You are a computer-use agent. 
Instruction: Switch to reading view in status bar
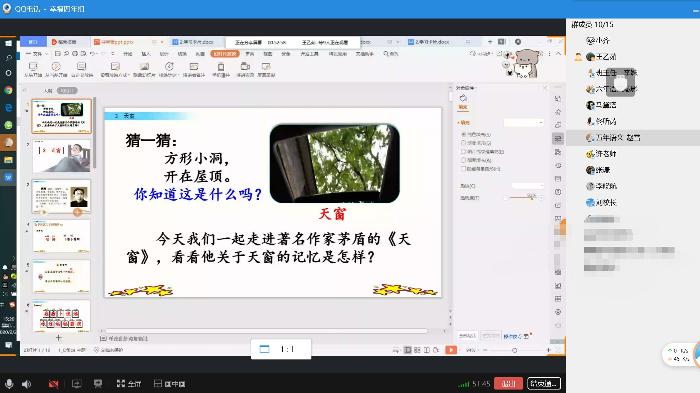click(x=427, y=350)
